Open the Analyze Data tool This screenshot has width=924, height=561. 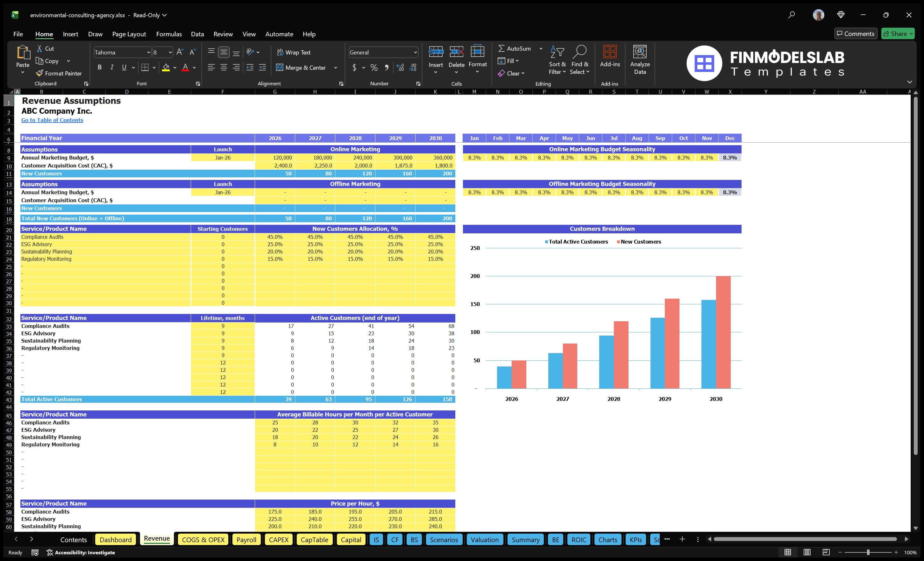coord(640,59)
